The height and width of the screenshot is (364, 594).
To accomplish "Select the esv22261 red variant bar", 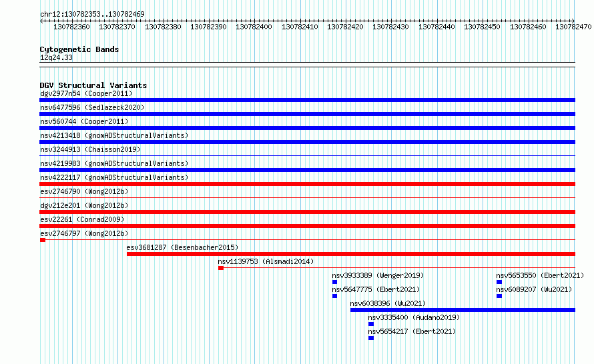I will point(307,226).
